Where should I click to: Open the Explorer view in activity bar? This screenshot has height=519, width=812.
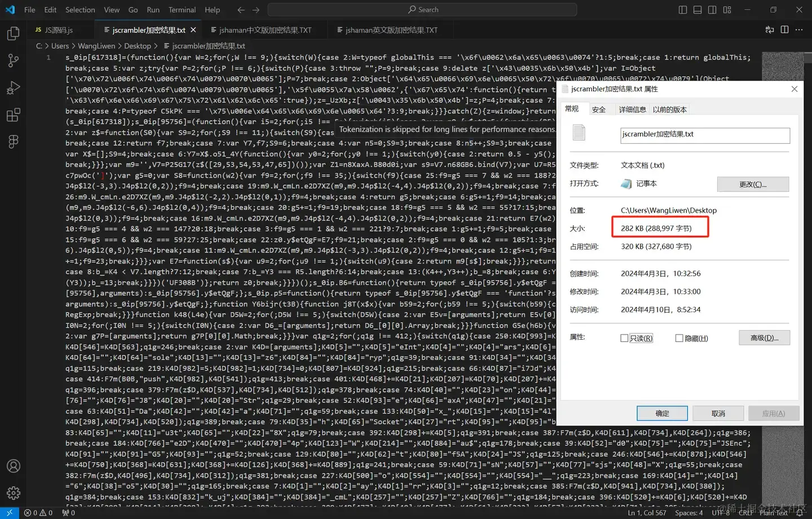point(14,34)
